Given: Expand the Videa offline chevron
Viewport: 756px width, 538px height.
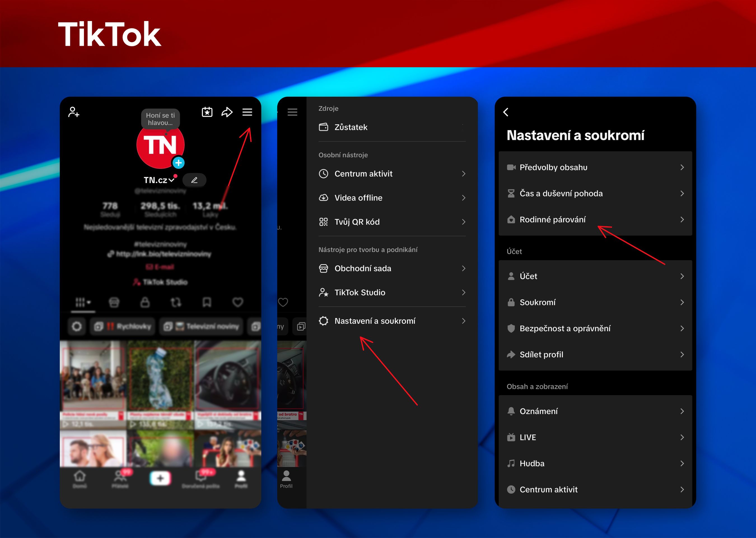Looking at the screenshot, I should [463, 198].
